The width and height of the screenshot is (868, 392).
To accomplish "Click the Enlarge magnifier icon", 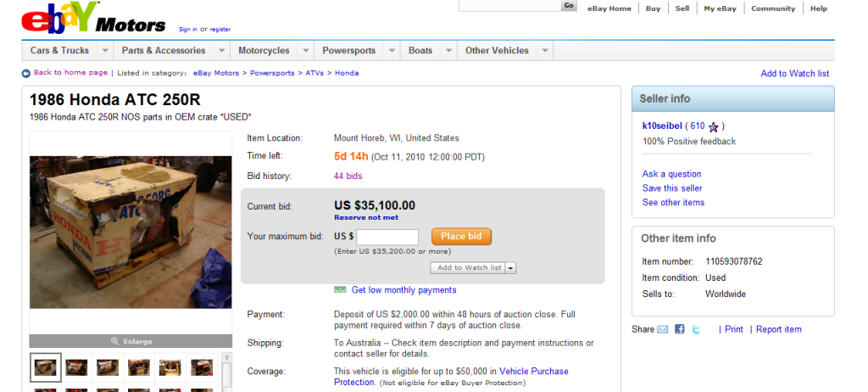I will [x=115, y=341].
